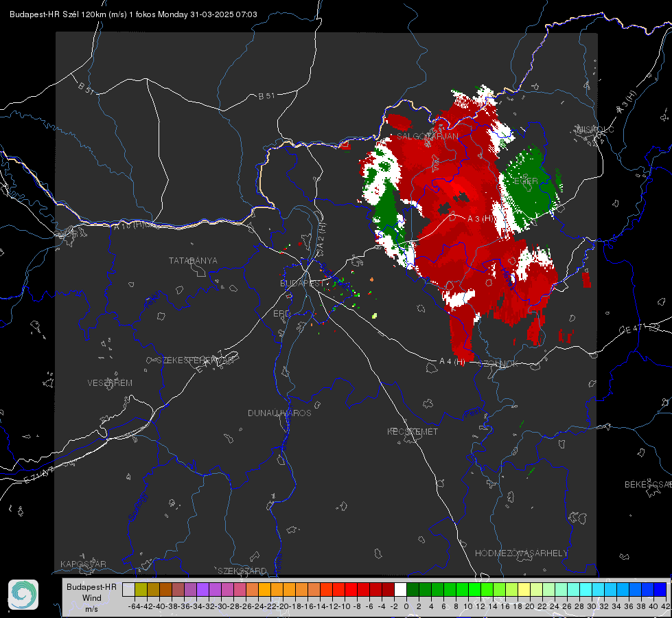This screenshot has width=672, height=618.
Task: Click the TATABÁNYA city label
Action: pyautogui.click(x=193, y=260)
